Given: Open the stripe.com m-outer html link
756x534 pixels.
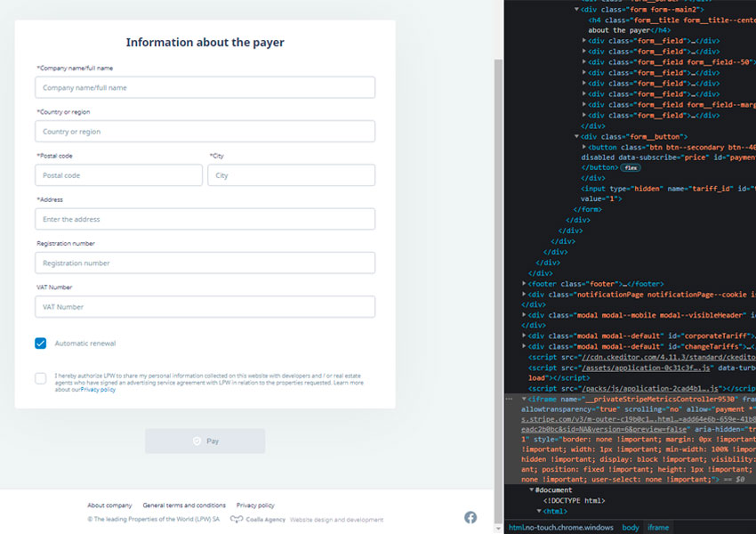Looking at the screenshot, I should click(x=639, y=419).
